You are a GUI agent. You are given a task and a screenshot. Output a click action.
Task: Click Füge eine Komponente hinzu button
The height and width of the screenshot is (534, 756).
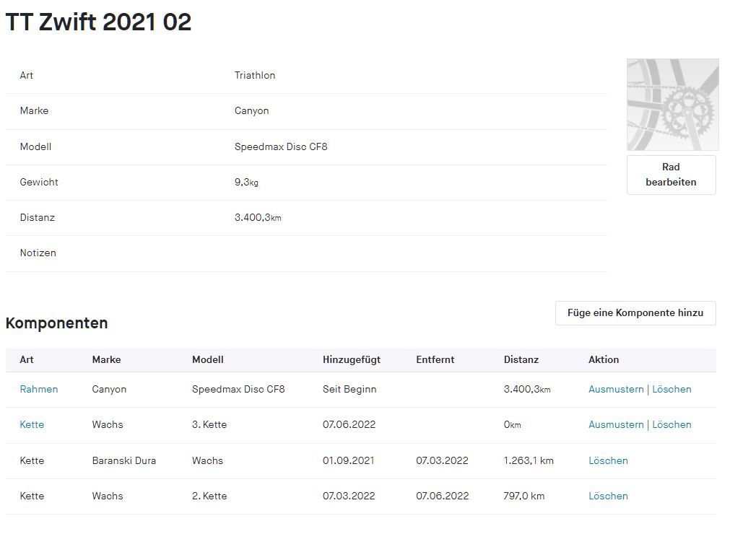click(x=635, y=313)
